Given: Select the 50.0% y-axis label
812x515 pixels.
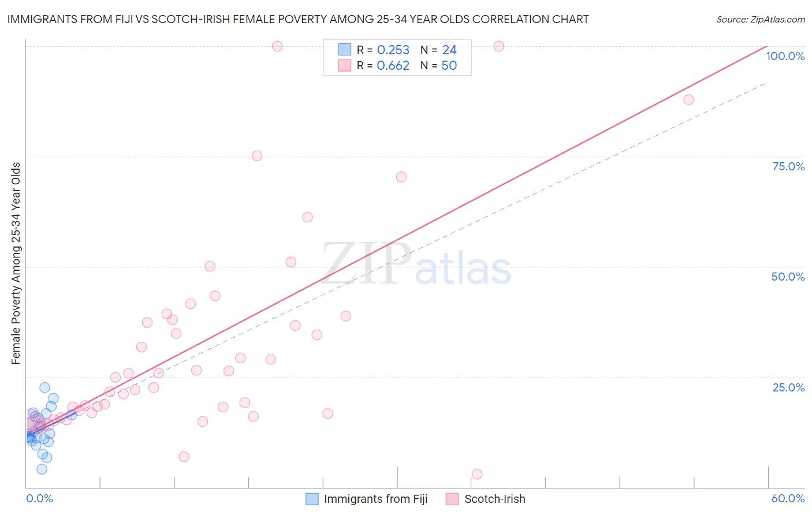Looking at the screenshot, I should click(x=788, y=277).
